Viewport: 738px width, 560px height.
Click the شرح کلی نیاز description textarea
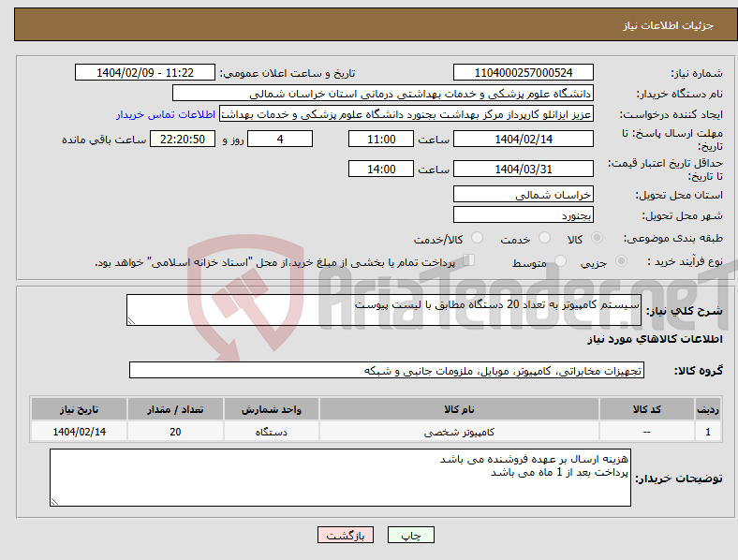point(384,310)
